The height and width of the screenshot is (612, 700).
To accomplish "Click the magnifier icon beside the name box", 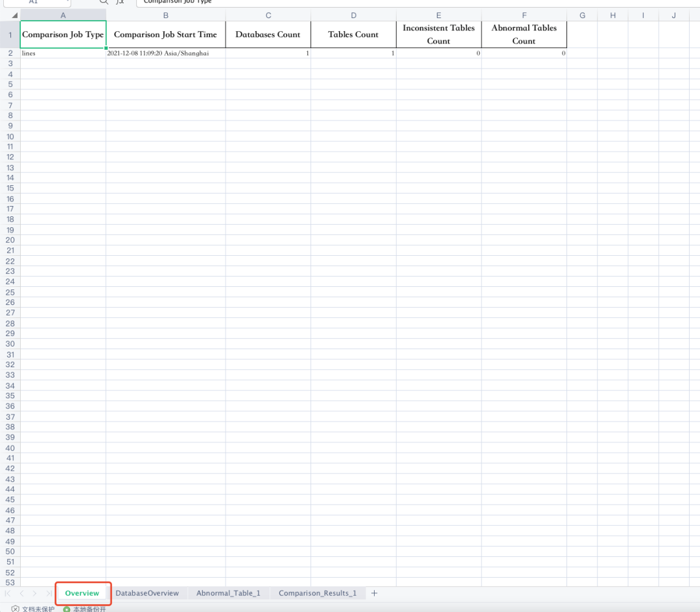I will click(104, 2).
